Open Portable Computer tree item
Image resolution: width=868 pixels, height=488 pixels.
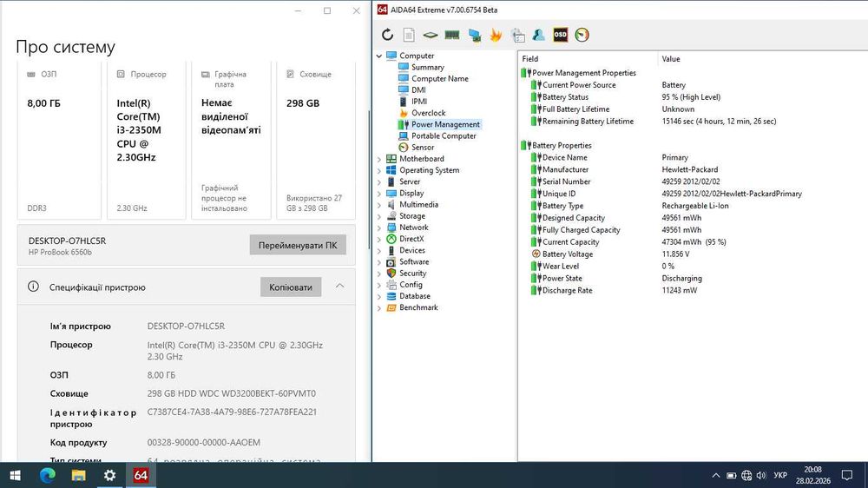point(444,135)
